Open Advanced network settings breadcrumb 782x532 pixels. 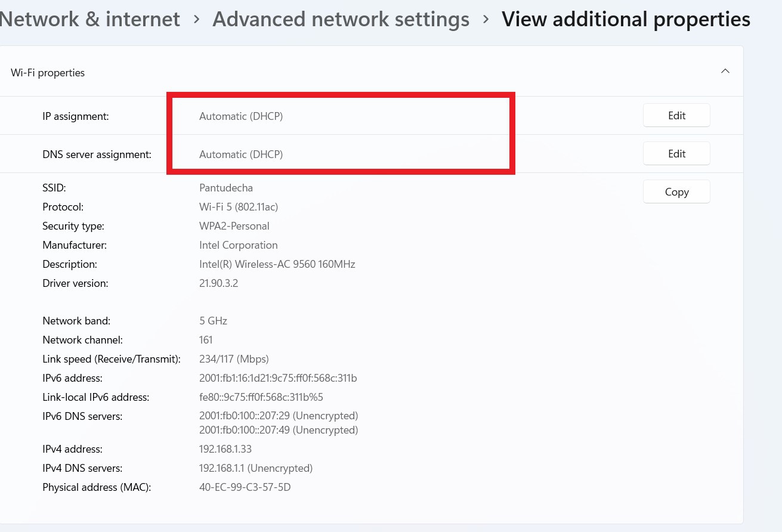coord(341,20)
